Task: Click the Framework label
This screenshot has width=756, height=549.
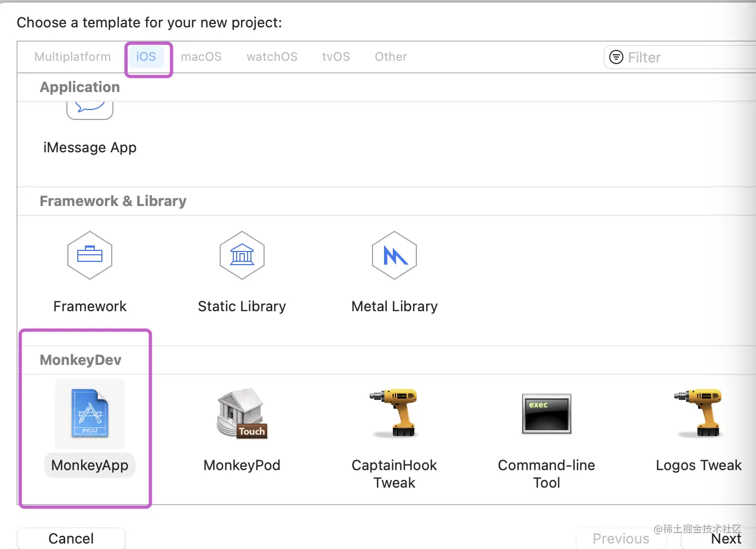Action: click(90, 306)
